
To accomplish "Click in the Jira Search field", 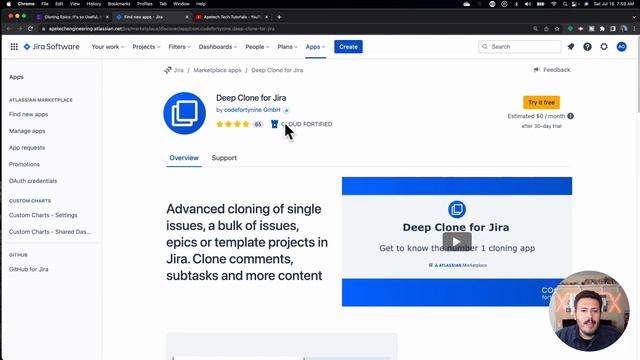I will click(x=520, y=47).
